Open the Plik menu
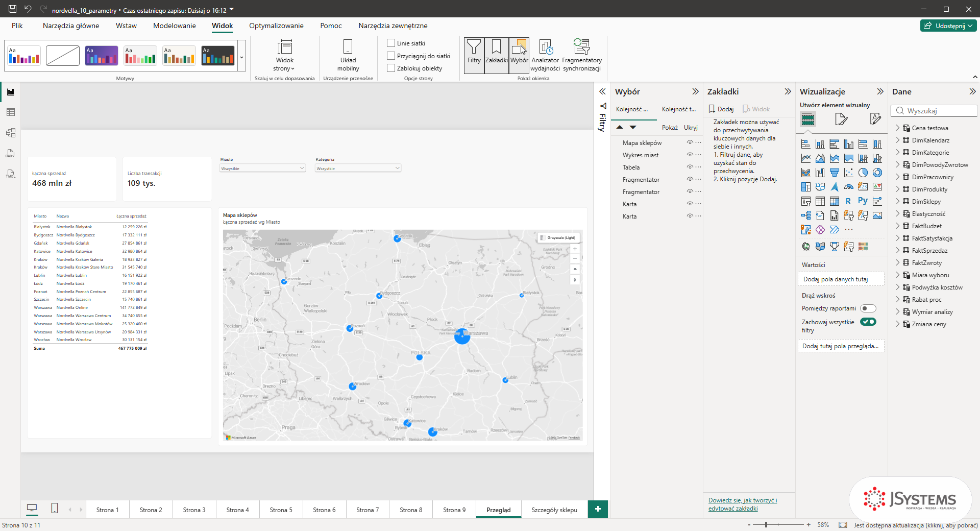This screenshot has height=531, width=980. click(x=17, y=26)
